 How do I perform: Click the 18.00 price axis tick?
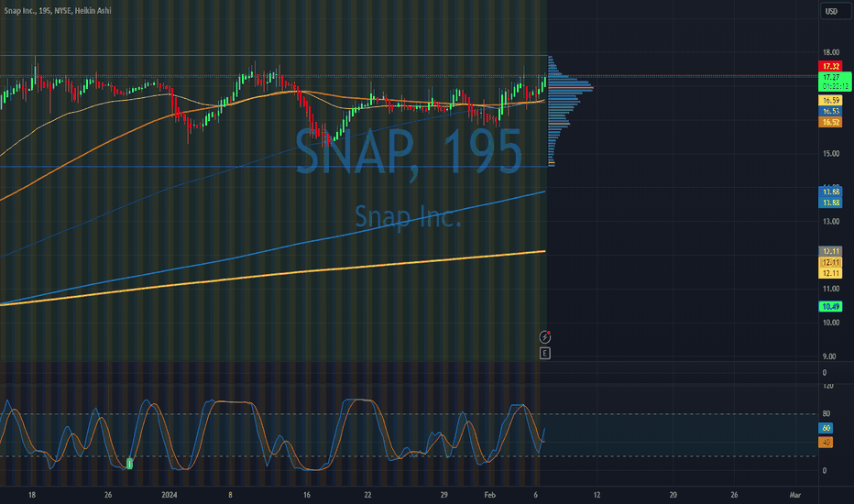[x=831, y=52]
